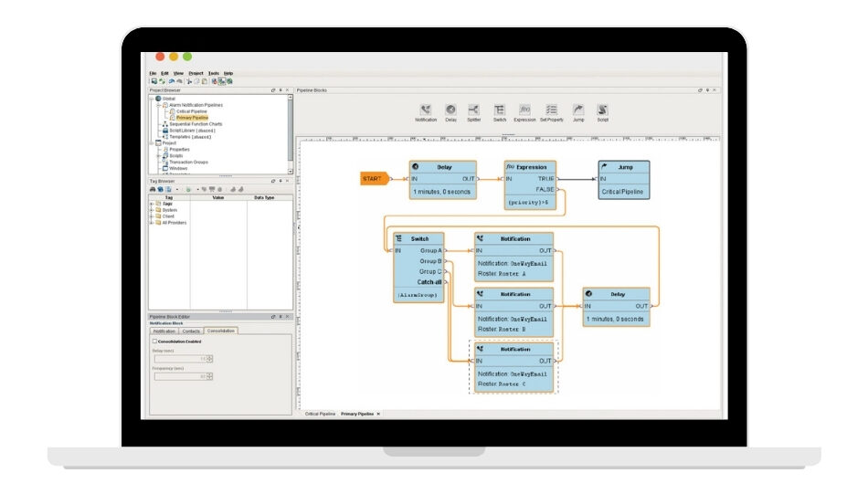
Task: Increase the Delay seconds spinner value
Action: (x=210, y=357)
